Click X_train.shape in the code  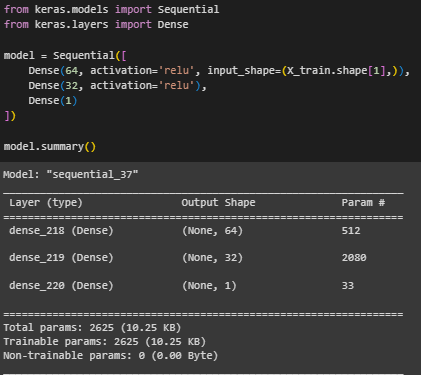[x=327, y=71]
